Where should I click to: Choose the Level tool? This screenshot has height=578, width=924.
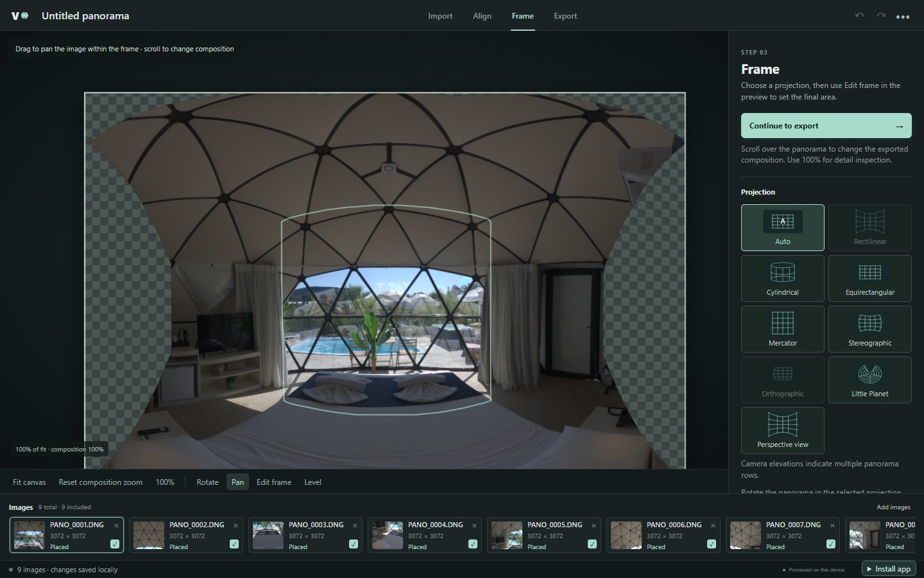pyautogui.click(x=312, y=482)
